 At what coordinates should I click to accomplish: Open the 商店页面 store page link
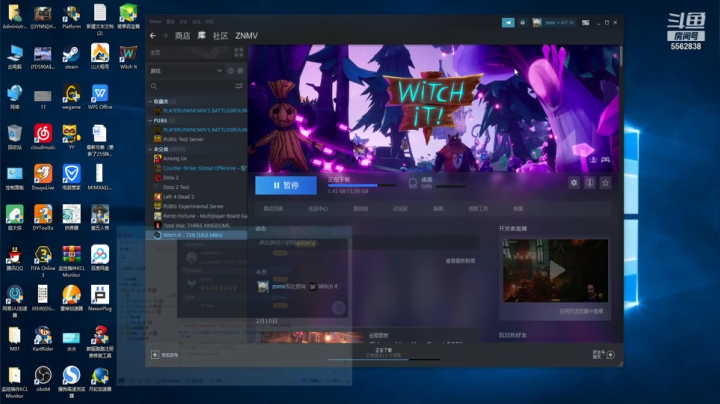(273, 208)
